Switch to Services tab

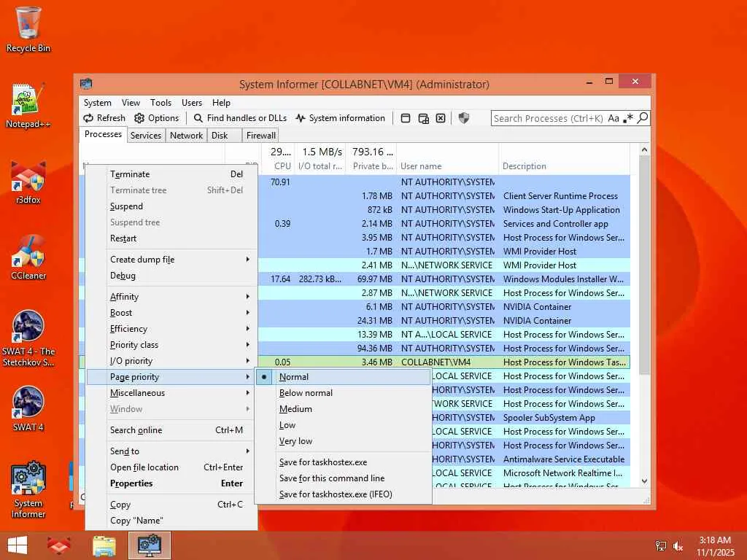[146, 136]
